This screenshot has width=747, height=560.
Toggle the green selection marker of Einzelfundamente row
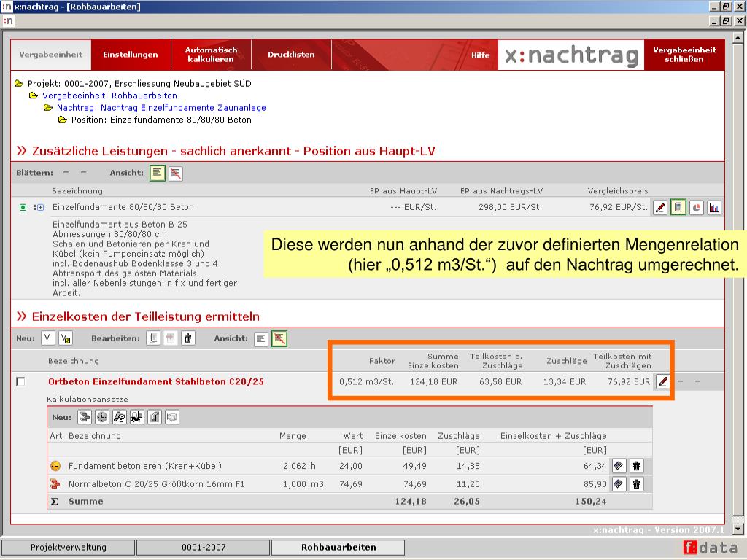(23, 208)
